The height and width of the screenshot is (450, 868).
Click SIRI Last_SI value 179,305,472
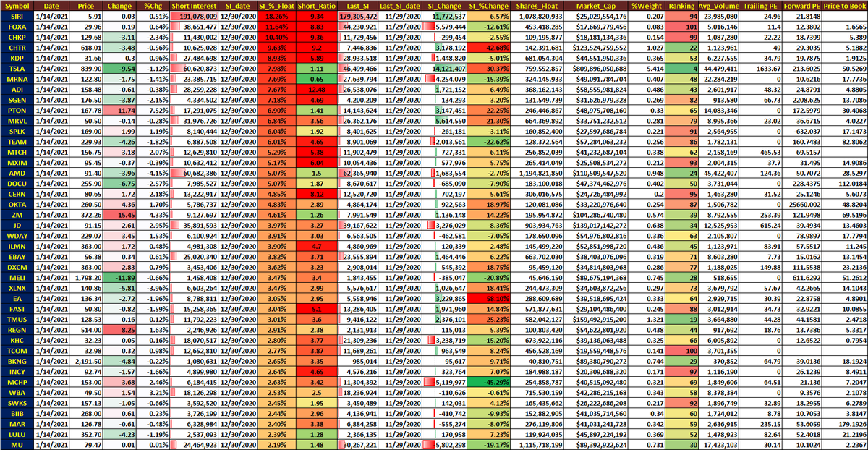(x=358, y=15)
